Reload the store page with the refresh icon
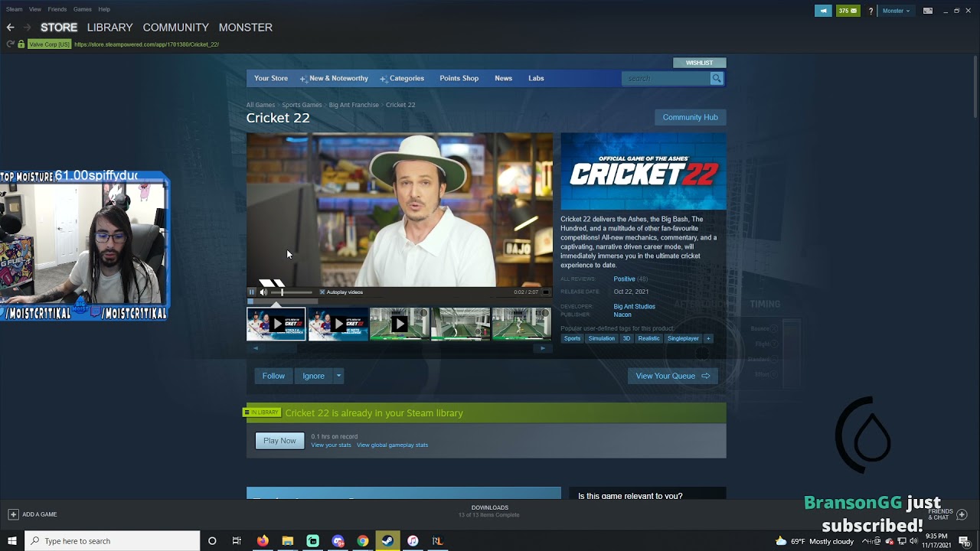 10,44
